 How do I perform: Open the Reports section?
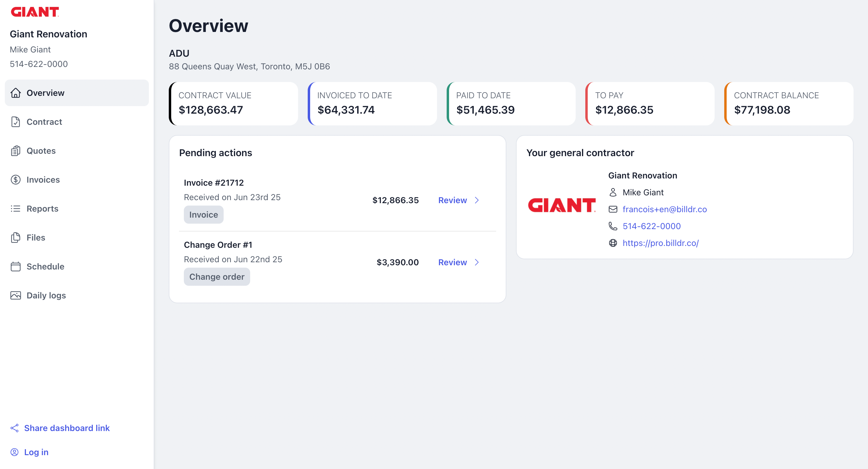tap(77, 209)
